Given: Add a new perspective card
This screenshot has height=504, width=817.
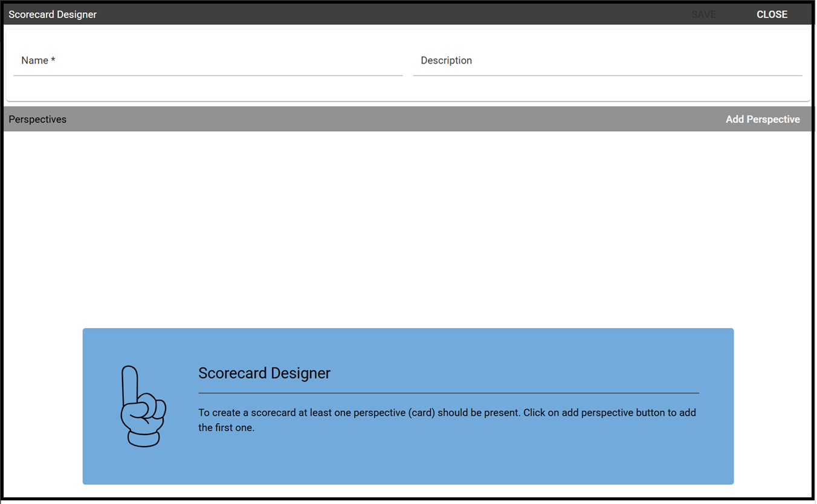Looking at the screenshot, I should coord(763,120).
